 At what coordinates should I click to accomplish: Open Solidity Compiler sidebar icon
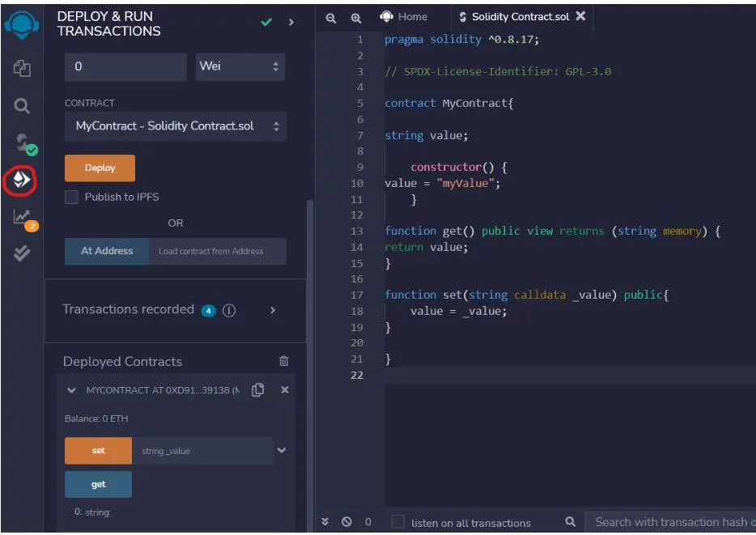[x=25, y=143]
